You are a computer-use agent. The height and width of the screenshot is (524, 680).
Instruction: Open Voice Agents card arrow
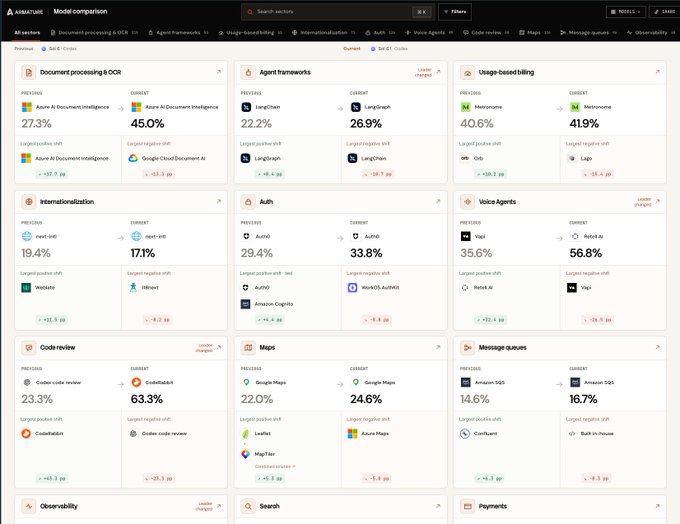coord(657,201)
